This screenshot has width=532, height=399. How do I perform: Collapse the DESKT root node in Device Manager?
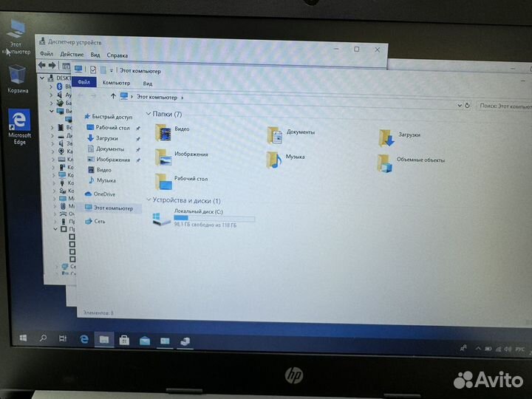pyautogui.click(x=42, y=78)
